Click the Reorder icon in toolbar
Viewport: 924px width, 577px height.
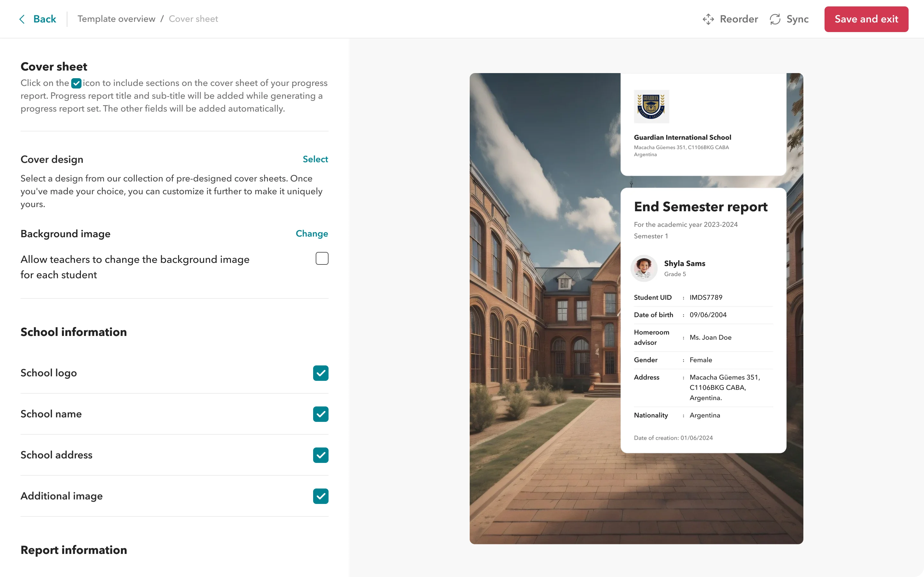point(708,19)
